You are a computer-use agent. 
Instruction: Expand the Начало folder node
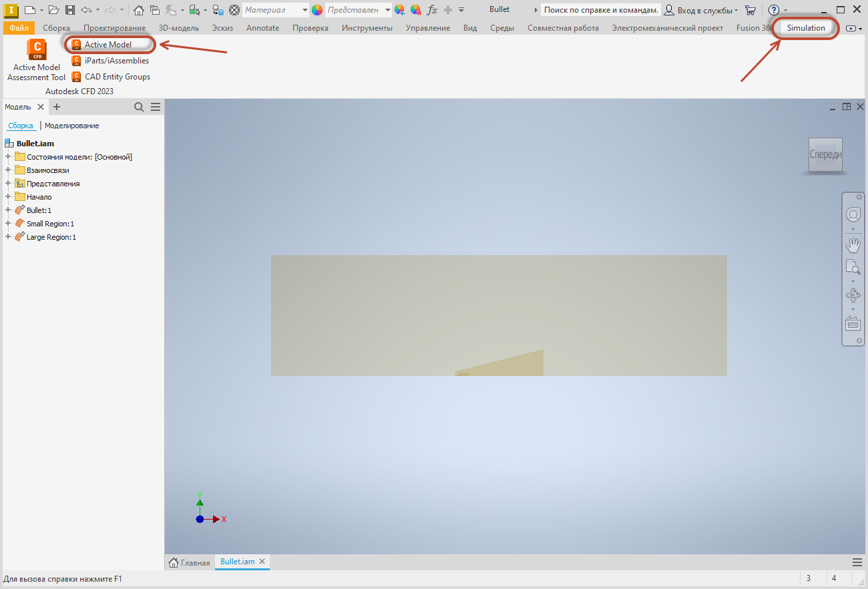[x=8, y=197]
